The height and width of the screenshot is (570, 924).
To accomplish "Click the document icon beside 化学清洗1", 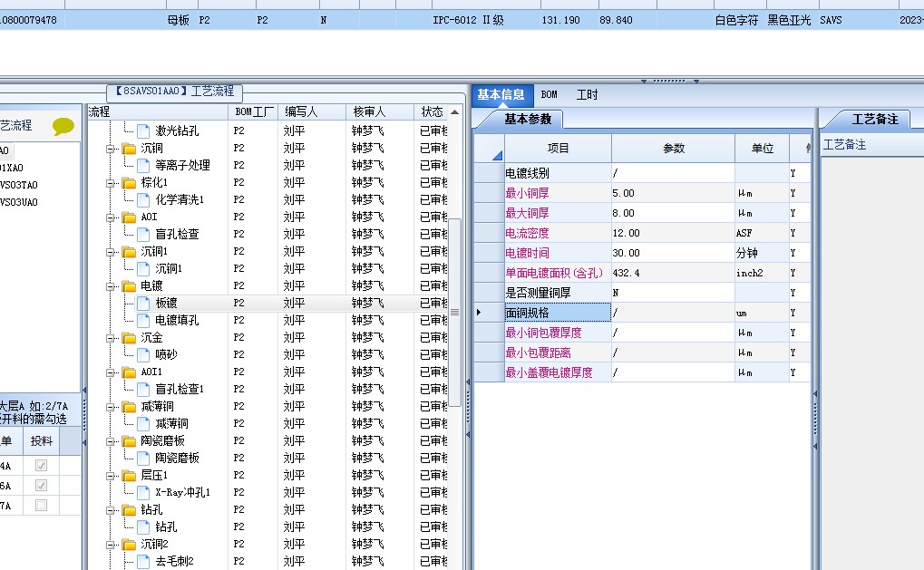I will (143, 199).
